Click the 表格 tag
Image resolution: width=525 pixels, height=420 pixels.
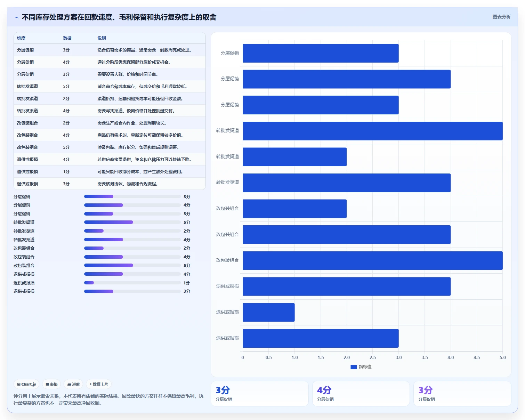(x=51, y=384)
